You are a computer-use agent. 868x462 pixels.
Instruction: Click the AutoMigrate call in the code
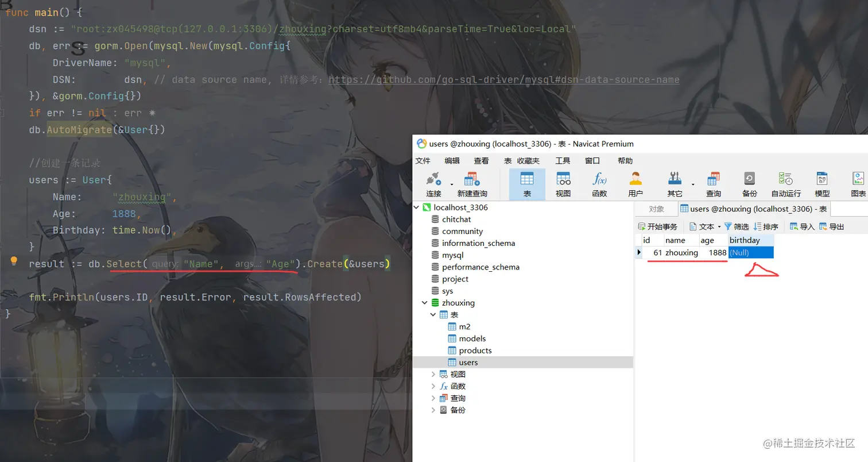pos(79,130)
